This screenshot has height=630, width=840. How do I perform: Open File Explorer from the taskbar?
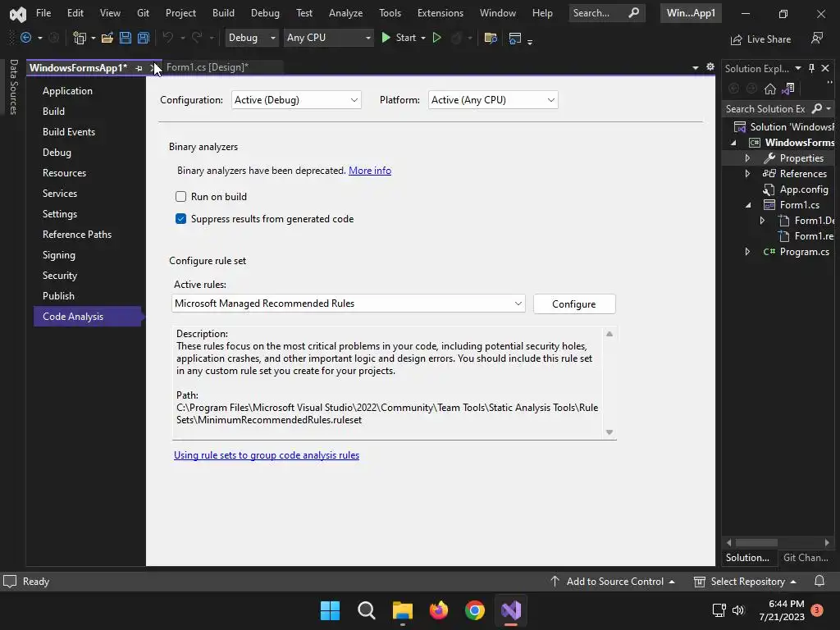pyautogui.click(x=402, y=610)
